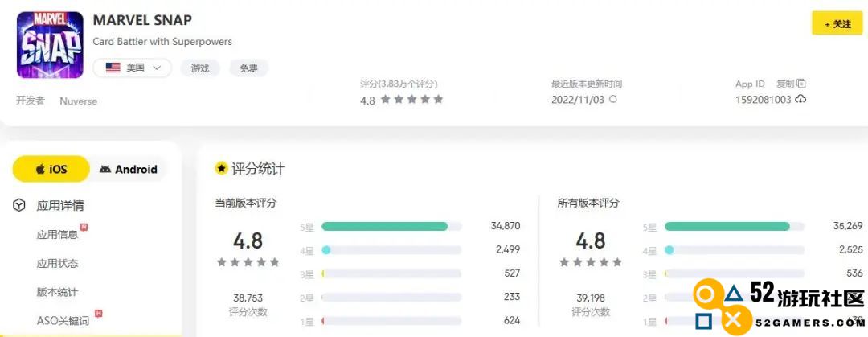Click the yellow 关注 follow button
Screen dimensions: 868x337
point(837,24)
